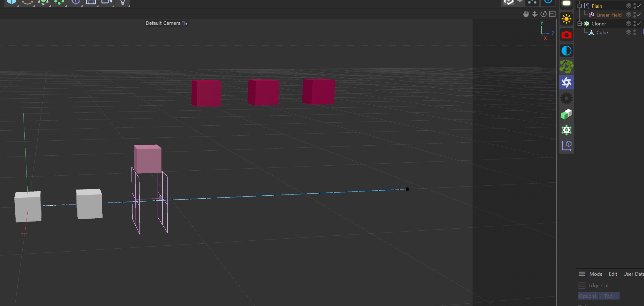Click the viewport Orbit rotate icon
Screen dimensions: 644x306
[x=543, y=14]
